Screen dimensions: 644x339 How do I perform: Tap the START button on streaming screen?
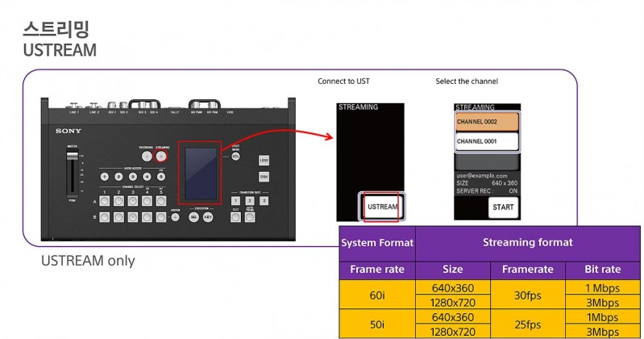pyautogui.click(x=503, y=207)
